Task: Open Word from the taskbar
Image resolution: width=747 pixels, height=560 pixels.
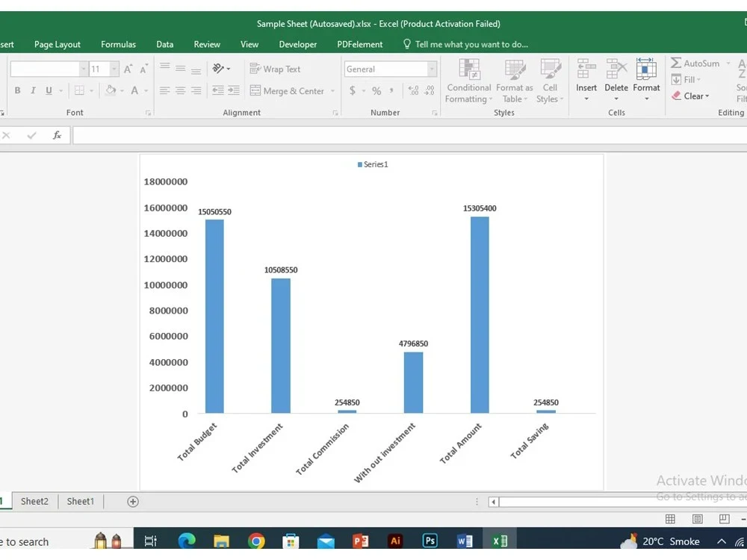Action: point(465,541)
